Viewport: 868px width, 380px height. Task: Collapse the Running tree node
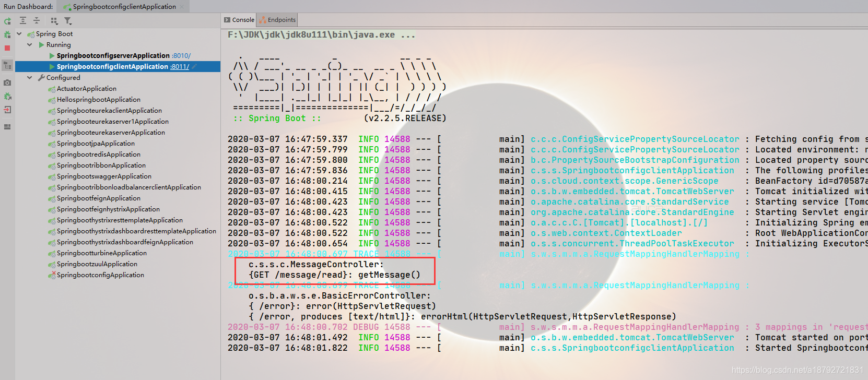[x=30, y=45]
